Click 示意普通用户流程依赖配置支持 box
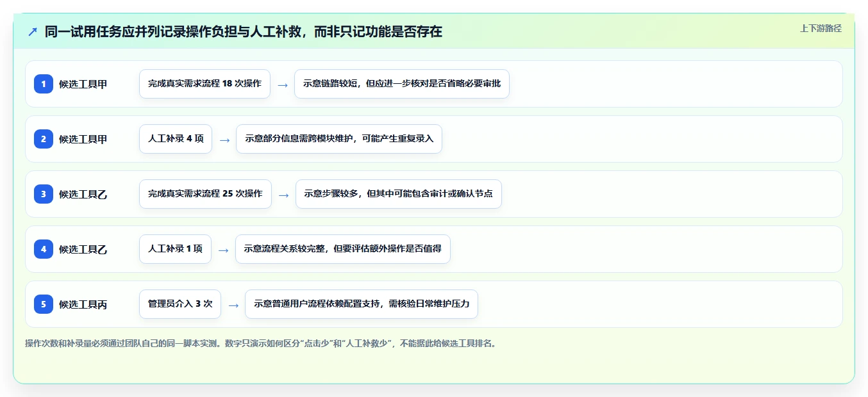Image resolution: width=868 pixels, height=397 pixels. (x=362, y=304)
